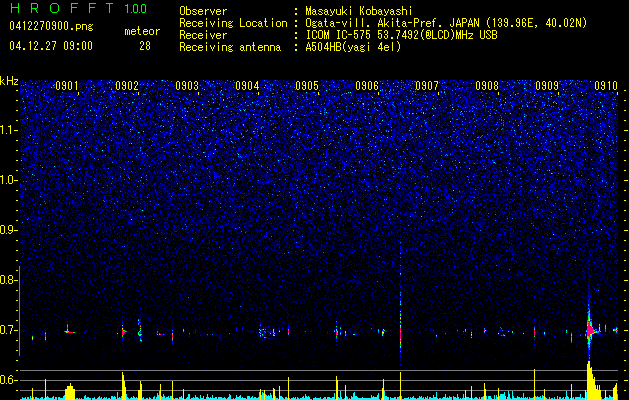Viewport: 629px width, 400px height.
Task: Click the meteor count label
Action: [x=142, y=31]
